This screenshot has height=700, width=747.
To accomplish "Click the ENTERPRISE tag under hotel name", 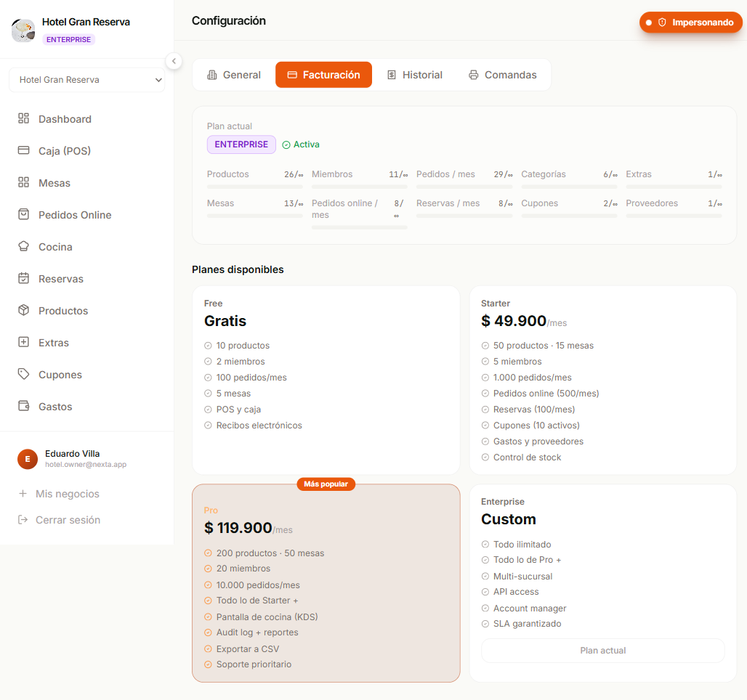I will [68, 39].
